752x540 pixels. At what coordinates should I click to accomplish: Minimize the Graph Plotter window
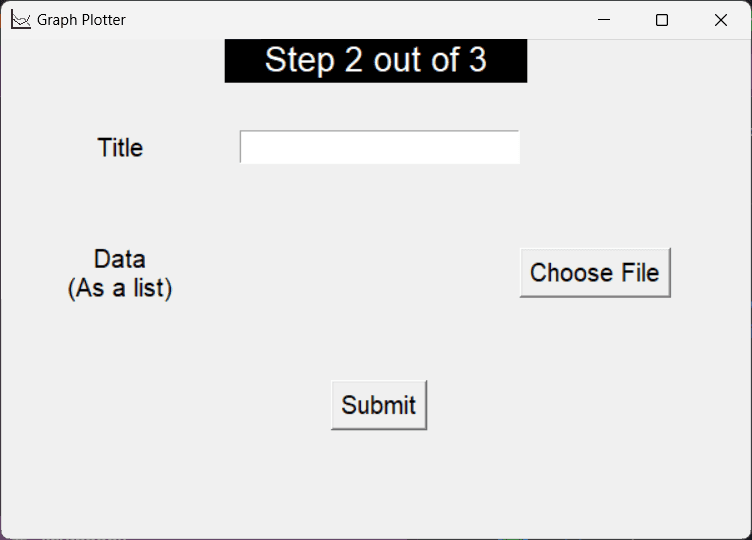(603, 20)
